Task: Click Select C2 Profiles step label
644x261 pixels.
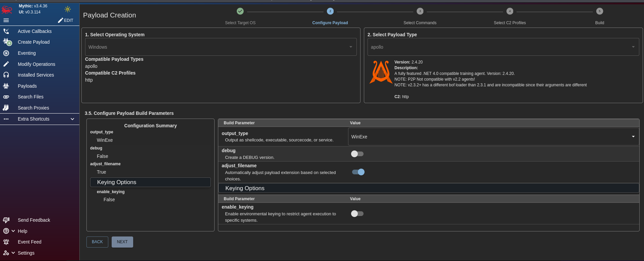Action: [510, 23]
